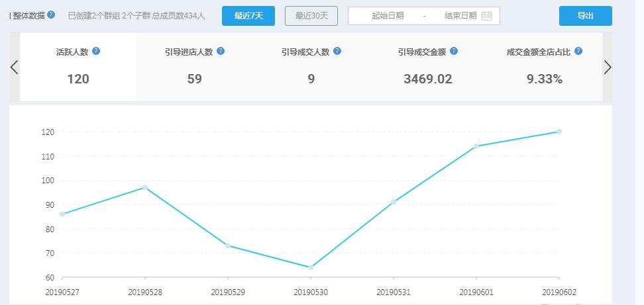Select the lowest data point at 20190530
Screen dimensions: 644x305
[x=311, y=267]
